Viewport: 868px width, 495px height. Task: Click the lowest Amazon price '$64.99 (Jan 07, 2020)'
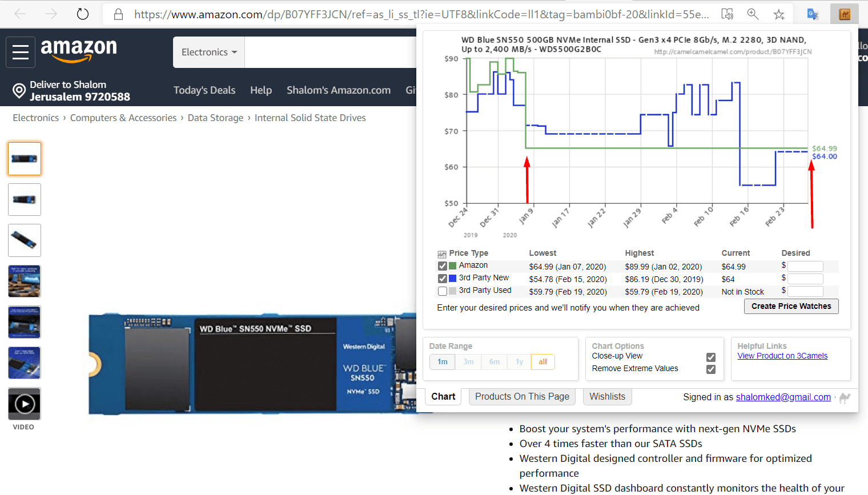click(x=568, y=267)
